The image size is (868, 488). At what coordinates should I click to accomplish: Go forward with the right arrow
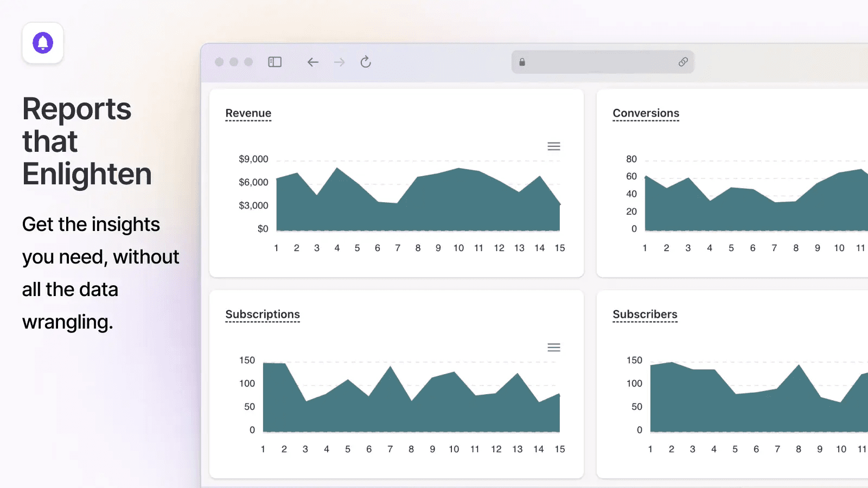(340, 62)
